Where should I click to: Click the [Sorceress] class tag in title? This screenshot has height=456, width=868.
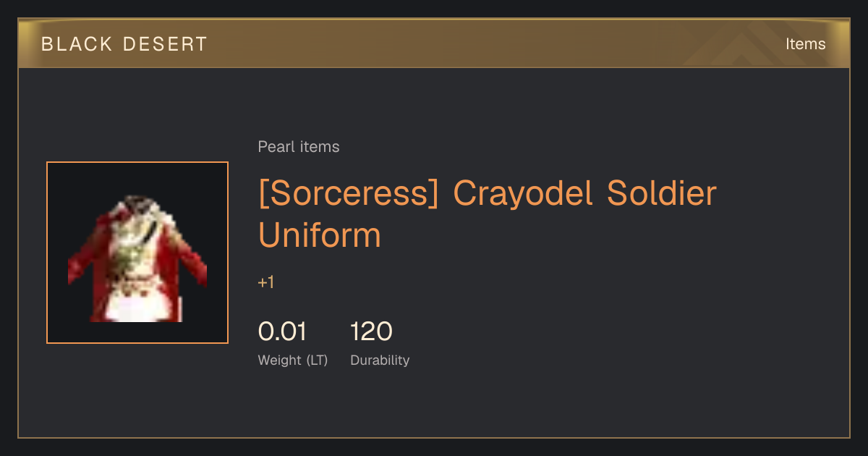pos(349,194)
